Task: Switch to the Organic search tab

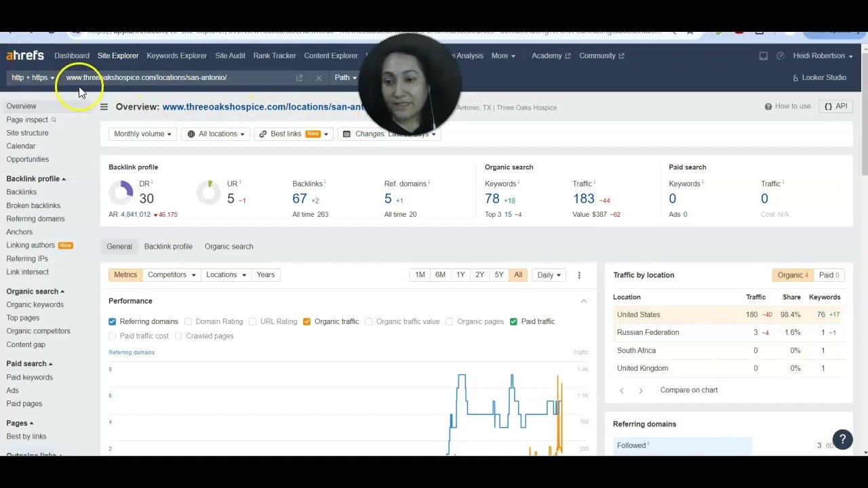Action: click(x=229, y=247)
